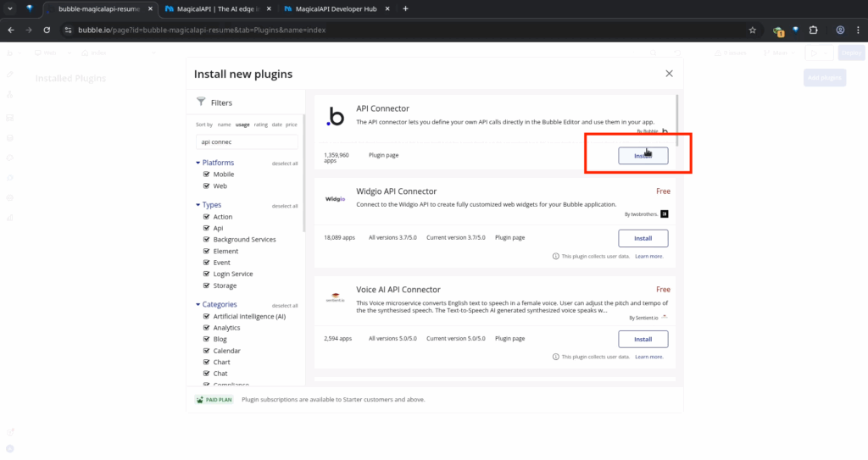Image resolution: width=868 pixels, height=460 pixels.
Task: Click the Deploy button in Bubble editor
Action: pos(851,53)
